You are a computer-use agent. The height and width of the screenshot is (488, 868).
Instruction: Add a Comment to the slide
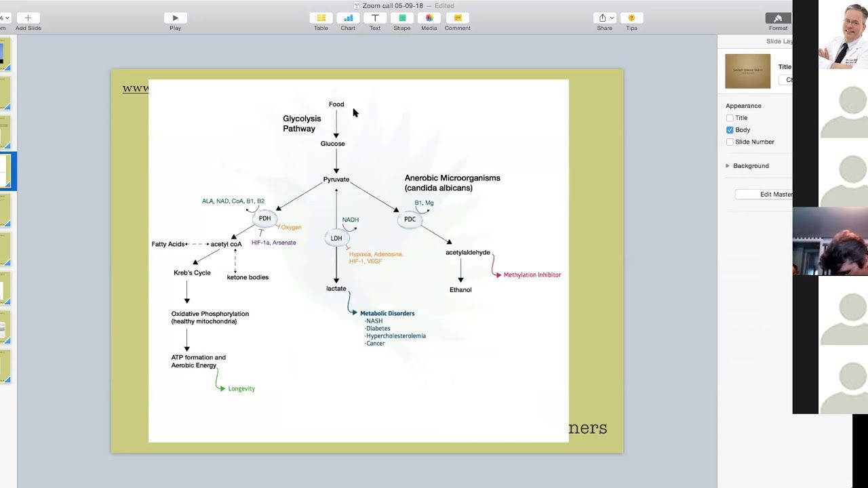click(x=458, y=18)
